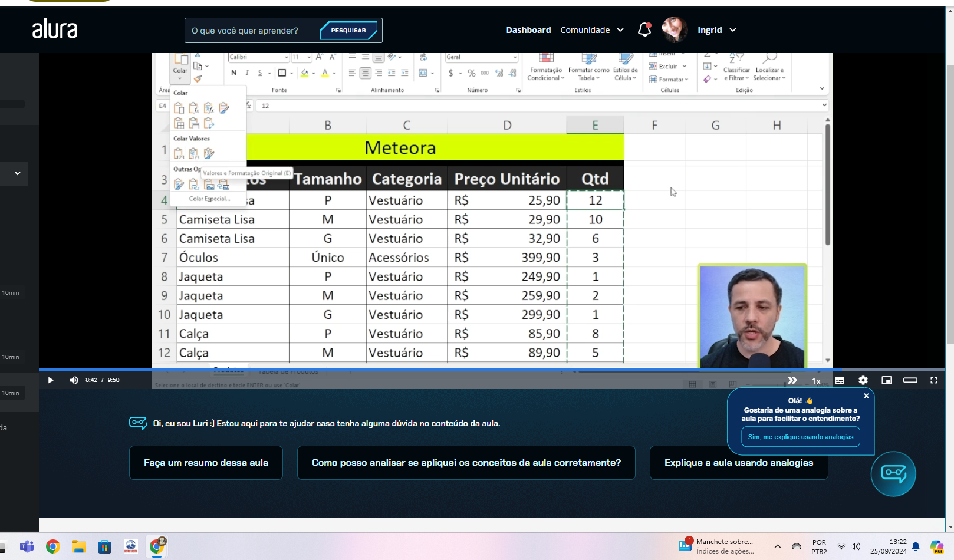Open the Excluir dropdown arrow

pos(685,67)
